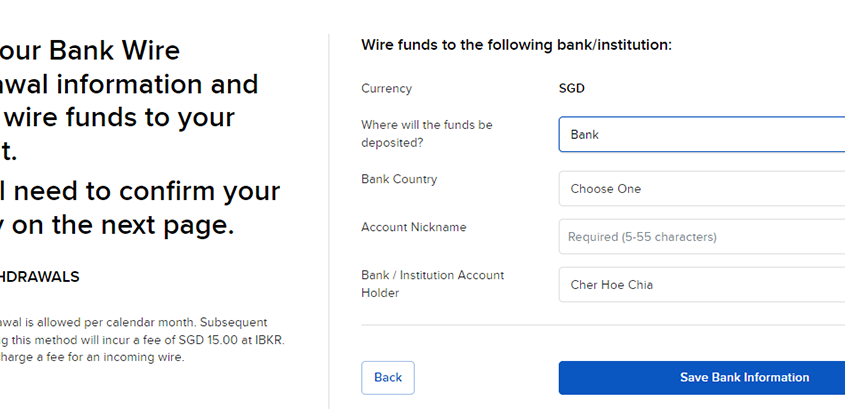Expand the Bank Country 'Choose One' dropdown

(700, 189)
